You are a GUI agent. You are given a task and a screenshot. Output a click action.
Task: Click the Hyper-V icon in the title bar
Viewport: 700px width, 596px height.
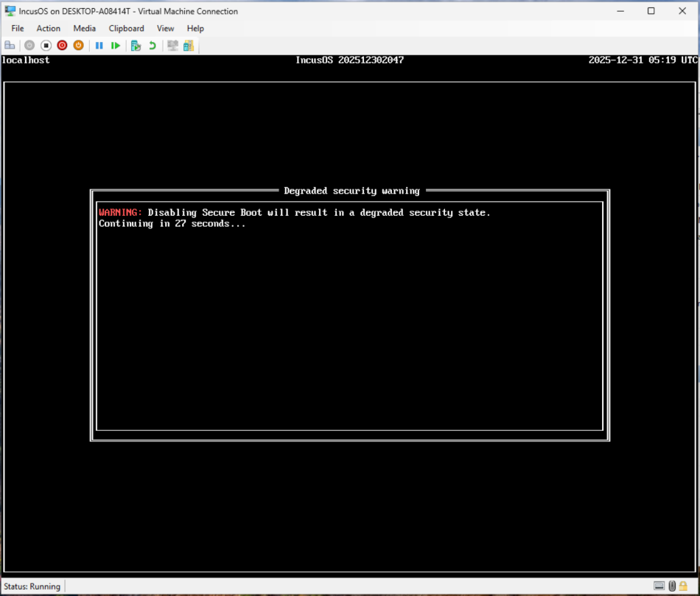coord(10,10)
